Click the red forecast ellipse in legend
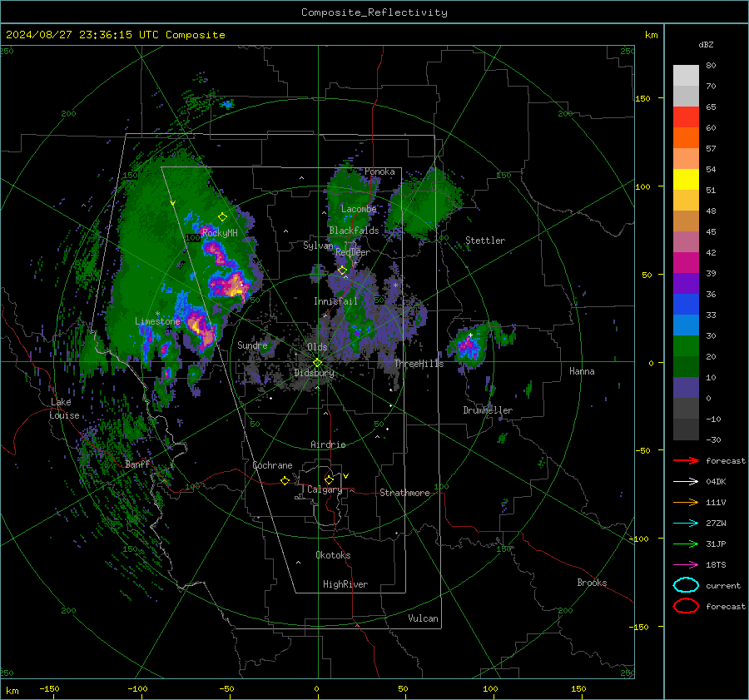Viewport: 749px width, 700px height. (x=686, y=606)
